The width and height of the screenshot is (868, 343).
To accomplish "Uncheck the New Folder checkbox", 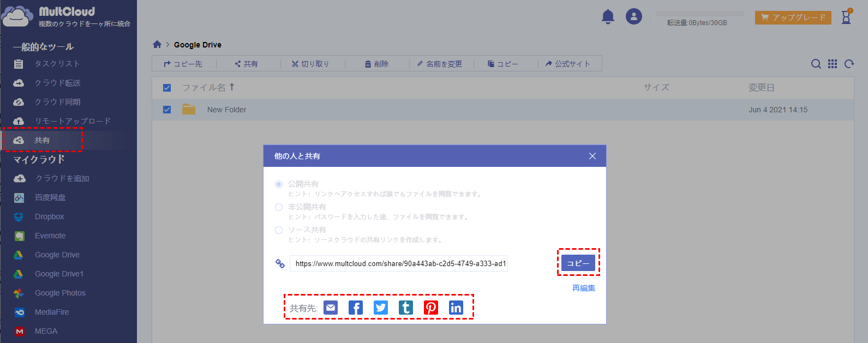I will [167, 110].
